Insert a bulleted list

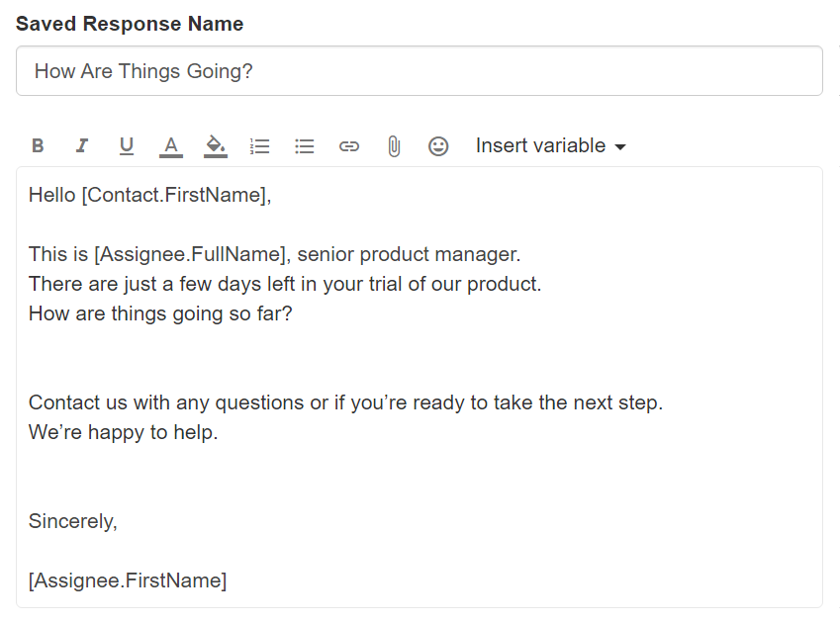305,146
